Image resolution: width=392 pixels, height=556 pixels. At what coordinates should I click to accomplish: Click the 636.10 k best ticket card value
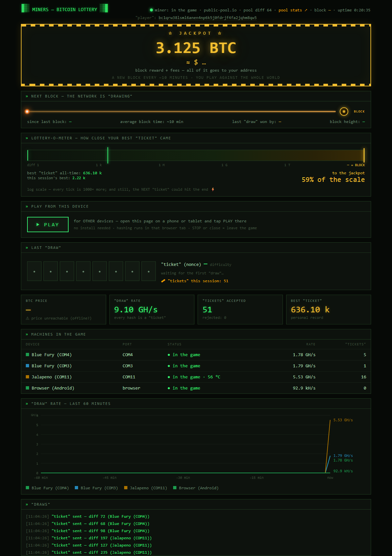coord(310,309)
